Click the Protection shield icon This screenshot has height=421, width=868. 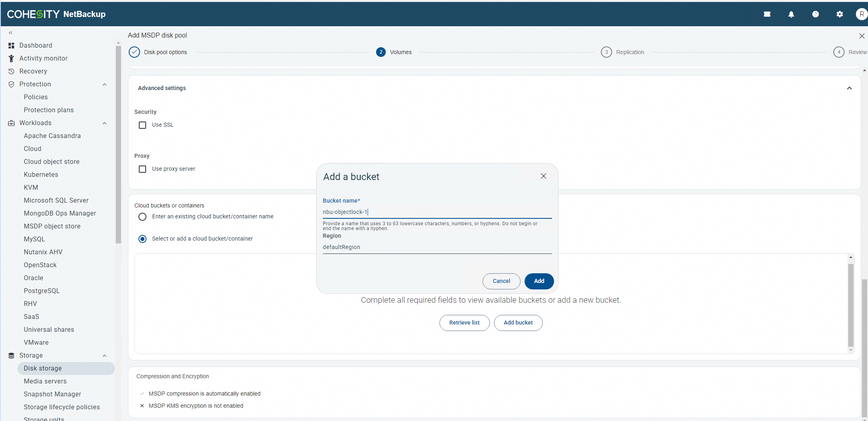point(11,84)
